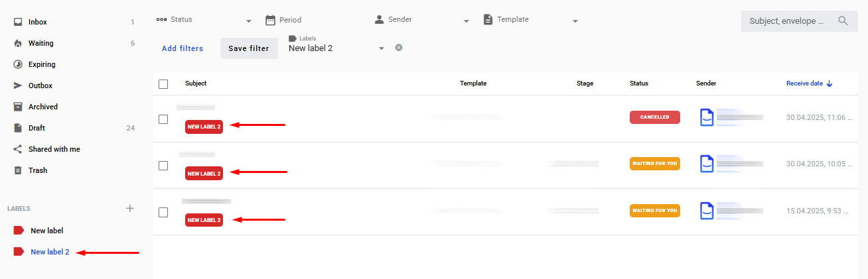Click the Shared with me share icon
This screenshot has width=868, height=279.
pyautogui.click(x=18, y=149)
